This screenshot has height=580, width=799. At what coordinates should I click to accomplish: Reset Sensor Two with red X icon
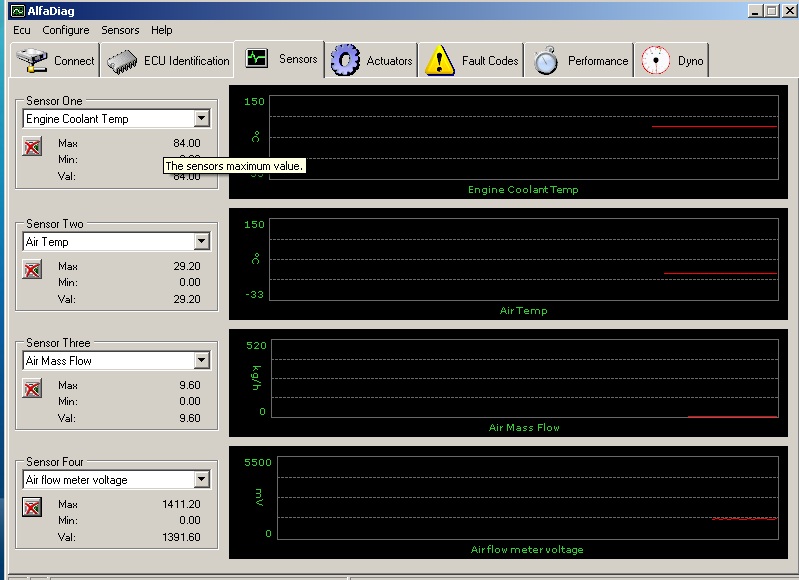[x=32, y=270]
